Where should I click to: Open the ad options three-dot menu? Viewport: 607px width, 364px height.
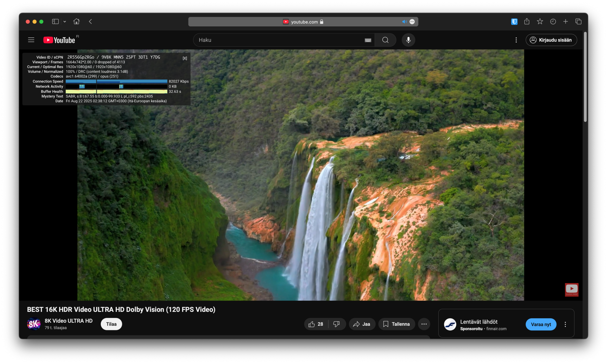tap(565, 324)
